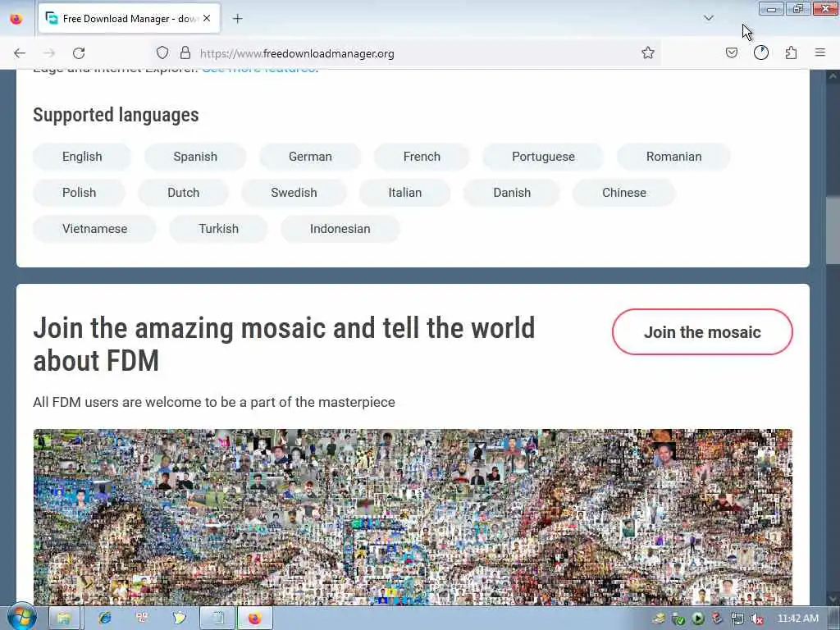Click the Firefox taskbar icon
This screenshot has width=840, height=630.
click(255, 619)
